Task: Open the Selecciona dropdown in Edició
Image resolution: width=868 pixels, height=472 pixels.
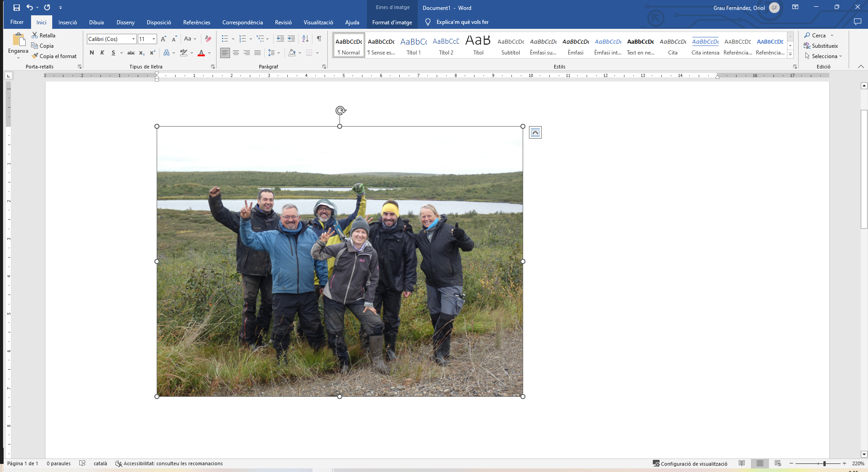Action: (823, 56)
